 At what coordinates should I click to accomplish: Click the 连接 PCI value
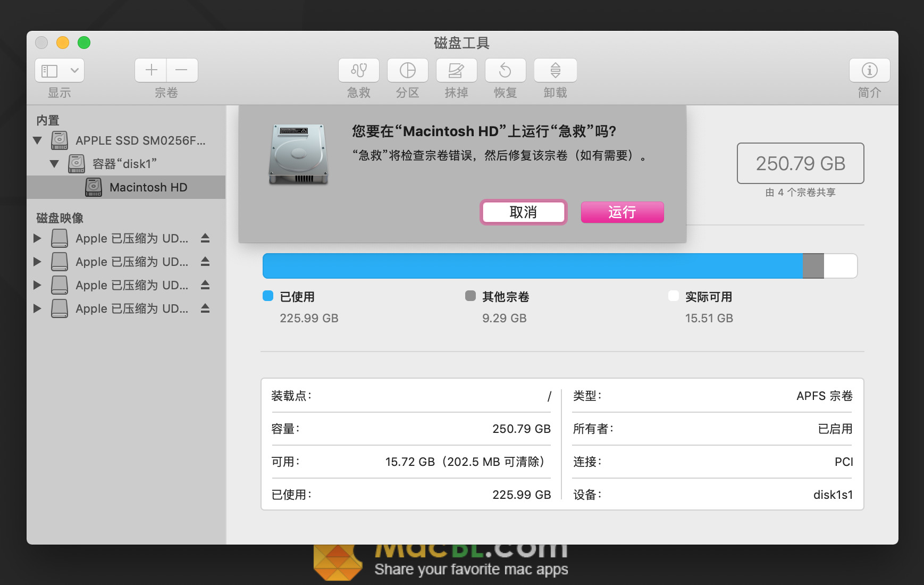(x=844, y=462)
